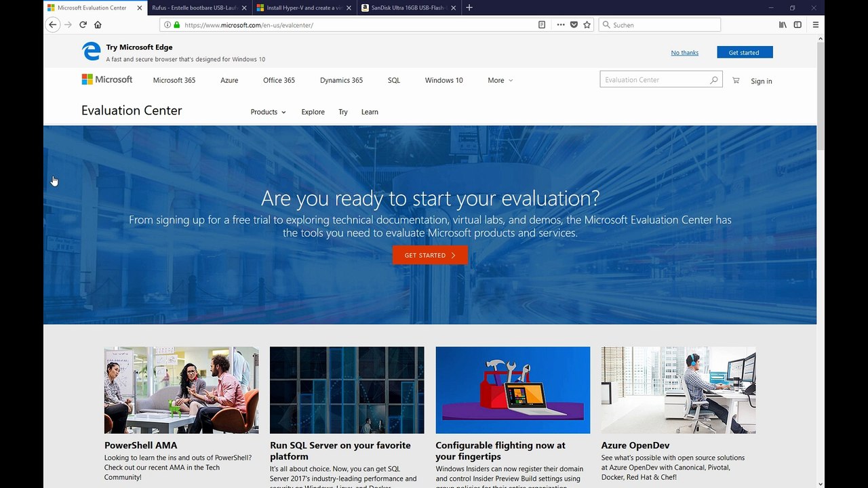Viewport: 868px width, 488px height.
Task: Close the Microsoft Evaluation Center tab
Action: (140, 7)
